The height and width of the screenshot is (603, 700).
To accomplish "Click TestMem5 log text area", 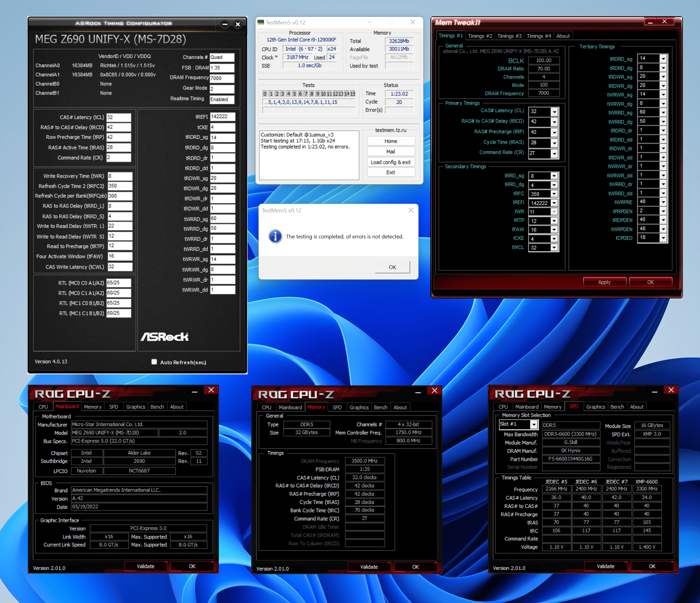I will [x=309, y=155].
